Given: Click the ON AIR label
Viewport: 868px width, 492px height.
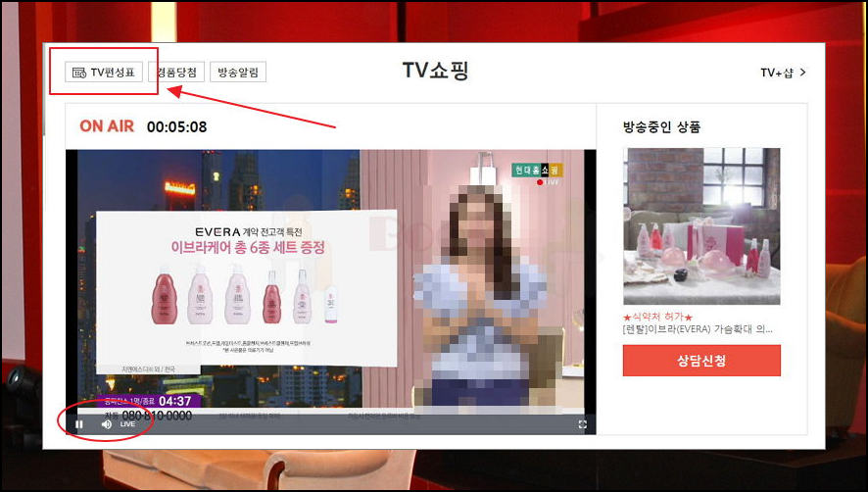Looking at the screenshot, I should coord(107,126).
